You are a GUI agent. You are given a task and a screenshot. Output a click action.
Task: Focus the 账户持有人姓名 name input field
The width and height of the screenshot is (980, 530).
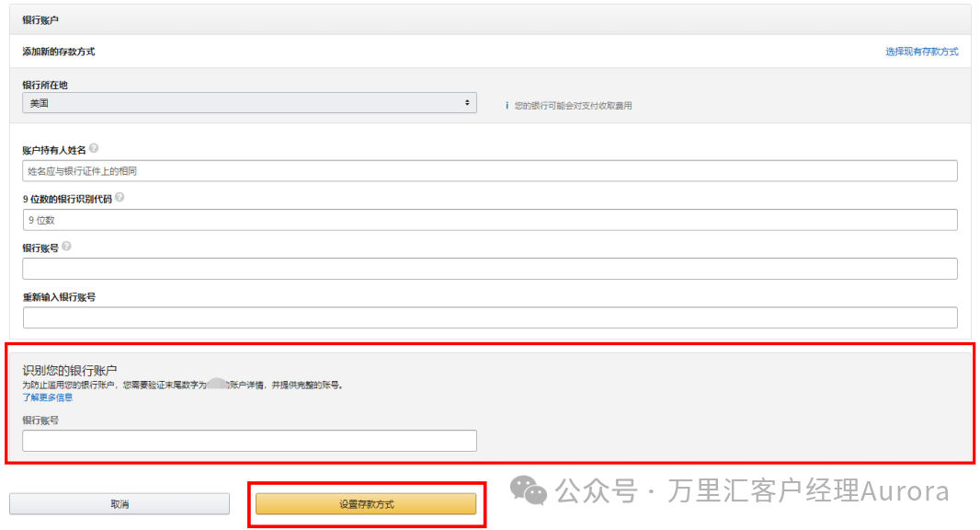click(x=489, y=171)
